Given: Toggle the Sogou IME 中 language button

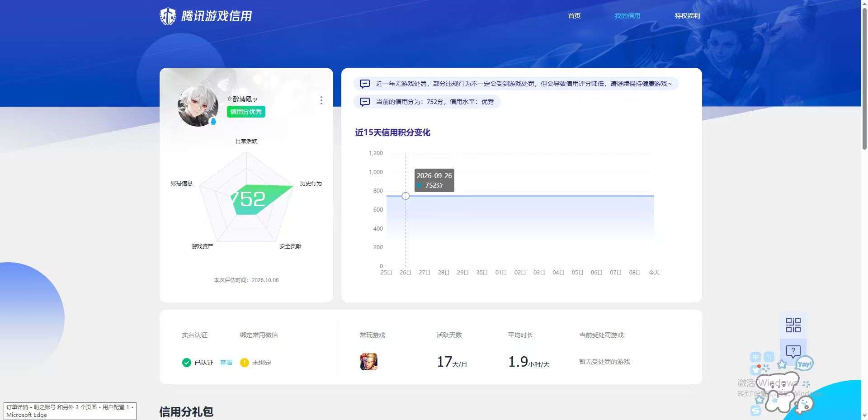Looking at the screenshot, I should 755,357.
